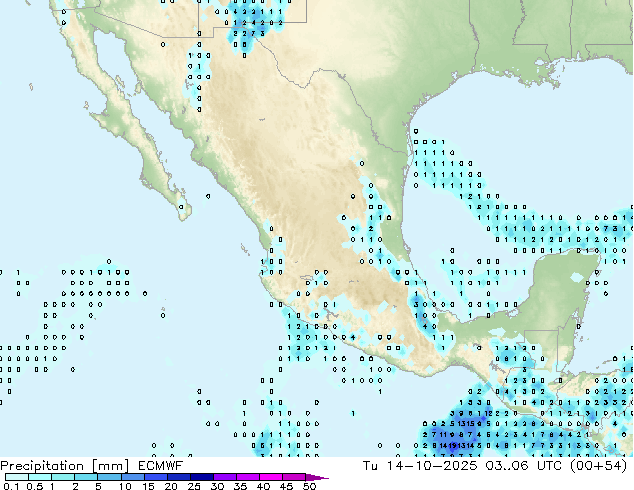The image size is (634, 490).
Task: Click the legend label "10"
Action: click(125, 486)
